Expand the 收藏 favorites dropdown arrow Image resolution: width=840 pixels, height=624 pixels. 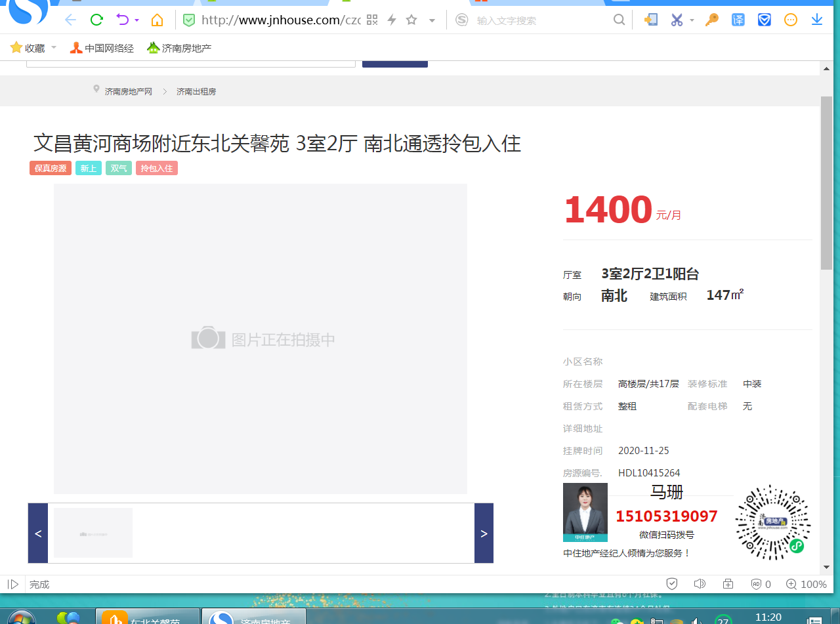click(x=54, y=47)
